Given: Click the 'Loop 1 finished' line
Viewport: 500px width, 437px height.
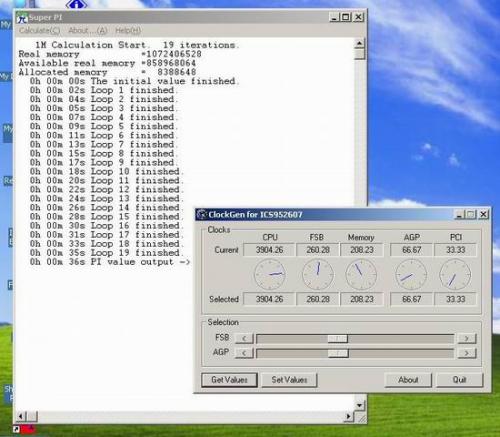Looking at the screenshot, I should tap(103, 90).
